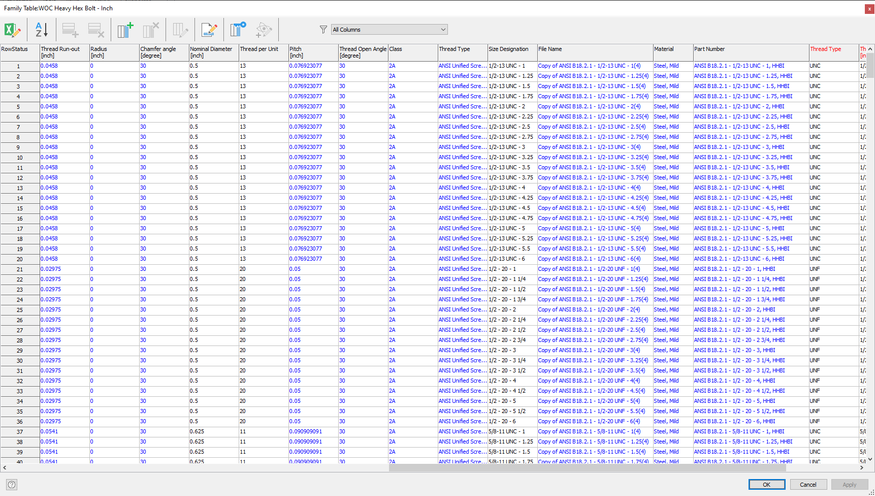Select the Thread per Unit column header

263,52
